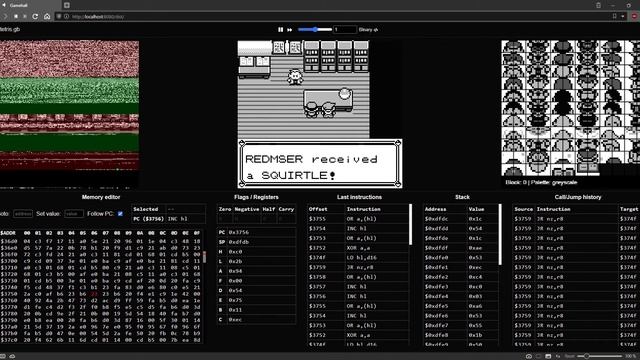Click the 'Flags / Registers' heading
Screen dimensions: 640x360
256,197
